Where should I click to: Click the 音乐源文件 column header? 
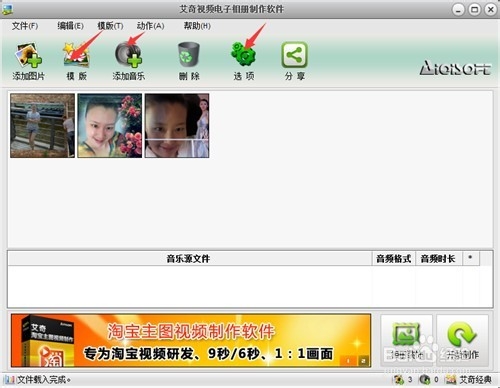[x=189, y=259]
